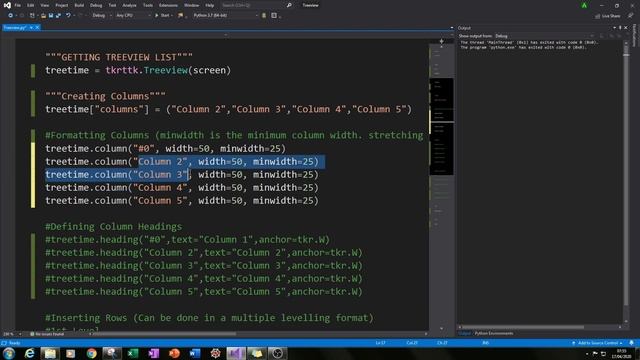Click the Output panel horizontal scrollbar
This screenshot has width=640, height=360.
539,327
